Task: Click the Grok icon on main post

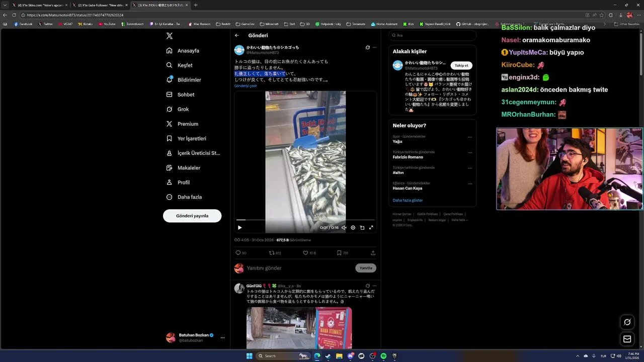Action: click(368, 48)
